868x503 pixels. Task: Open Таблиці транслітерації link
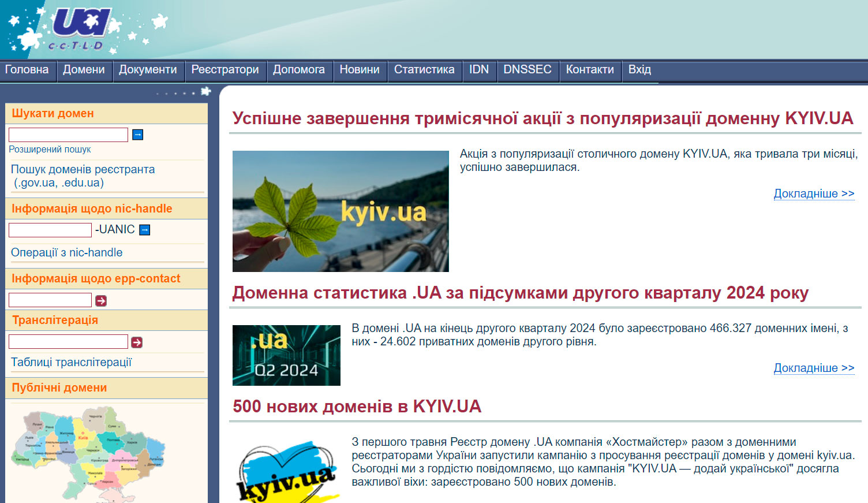pyautogui.click(x=72, y=363)
